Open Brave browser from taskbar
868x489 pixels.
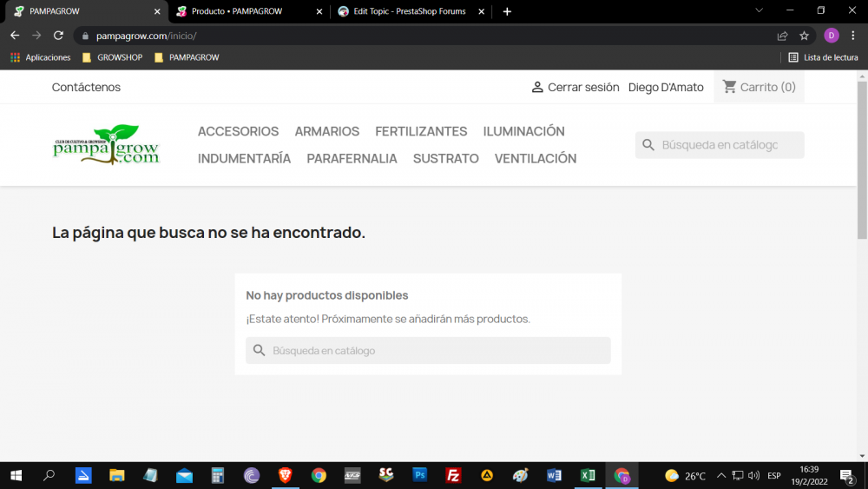click(285, 475)
